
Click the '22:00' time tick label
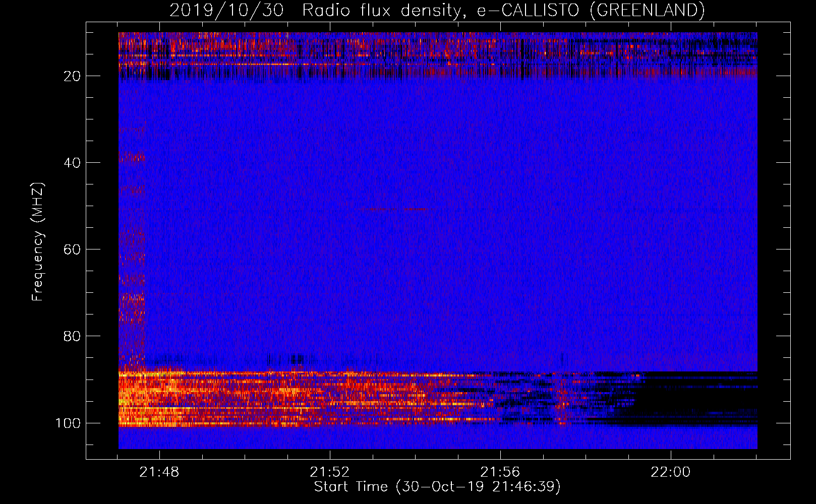coord(671,472)
